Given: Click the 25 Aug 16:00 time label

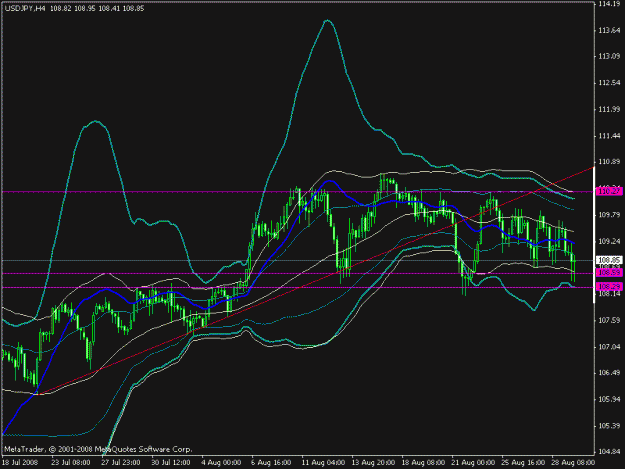Looking at the screenshot, I should (x=523, y=463).
